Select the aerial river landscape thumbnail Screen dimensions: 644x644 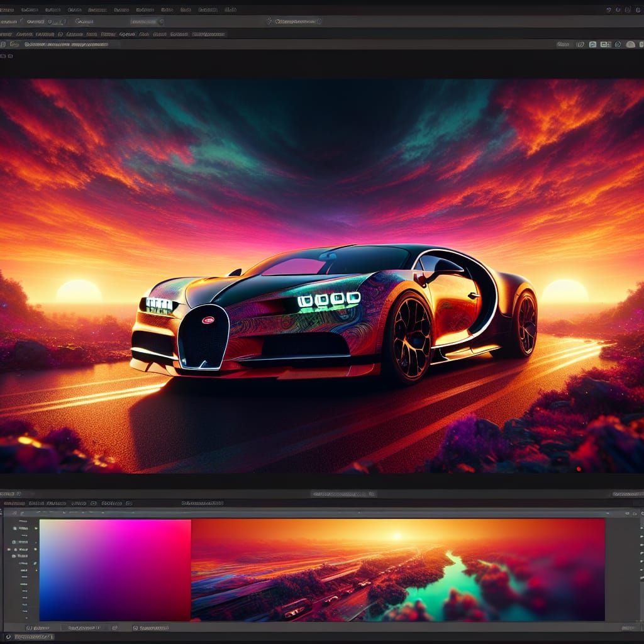click(398, 570)
